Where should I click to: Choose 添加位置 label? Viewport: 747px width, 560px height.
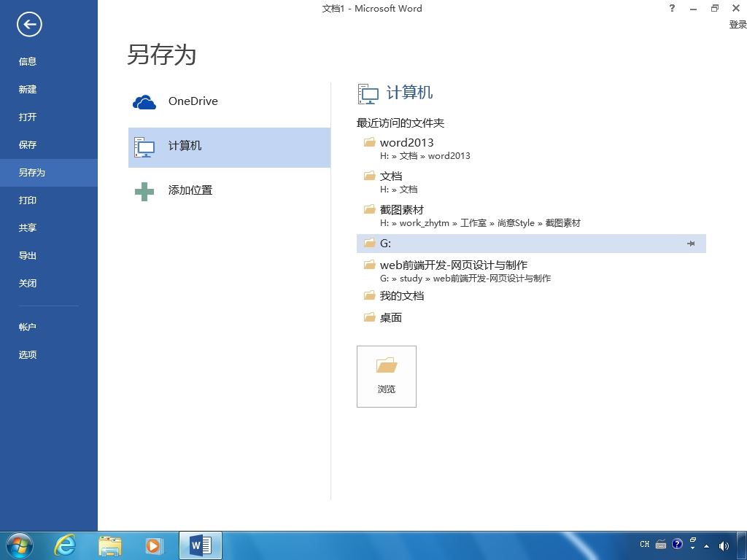[x=190, y=190]
